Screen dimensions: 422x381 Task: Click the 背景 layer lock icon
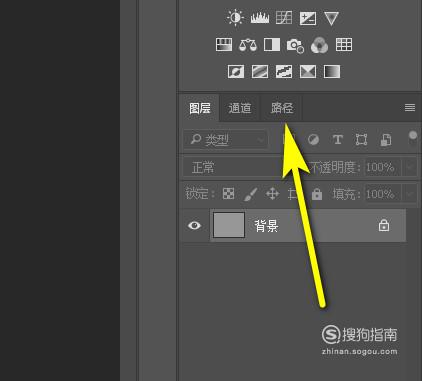coord(384,225)
